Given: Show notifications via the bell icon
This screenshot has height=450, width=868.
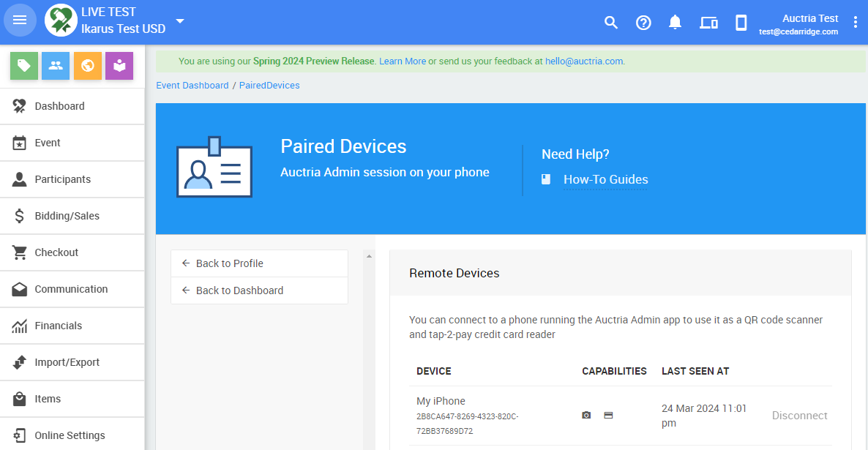Looking at the screenshot, I should 676,23.
